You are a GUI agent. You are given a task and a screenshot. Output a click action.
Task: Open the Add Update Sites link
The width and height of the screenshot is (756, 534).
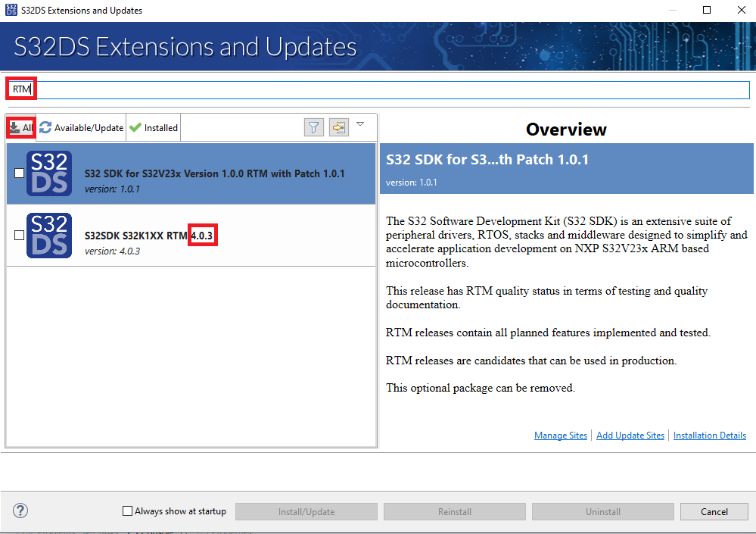[630, 435]
